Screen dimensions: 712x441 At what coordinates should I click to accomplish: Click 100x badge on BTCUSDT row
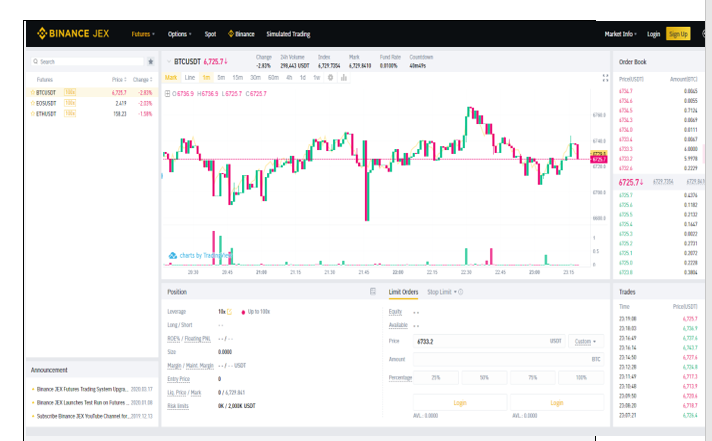click(70, 92)
